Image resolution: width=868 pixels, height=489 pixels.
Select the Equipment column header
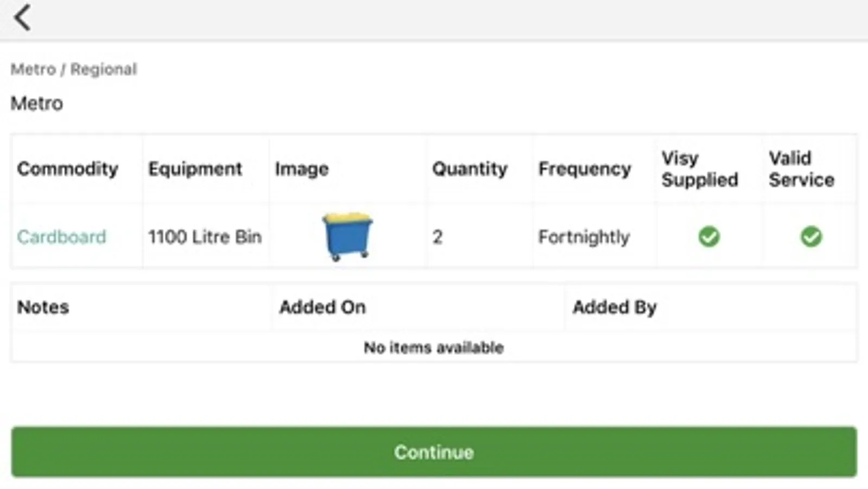pyautogui.click(x=195, y=169)
